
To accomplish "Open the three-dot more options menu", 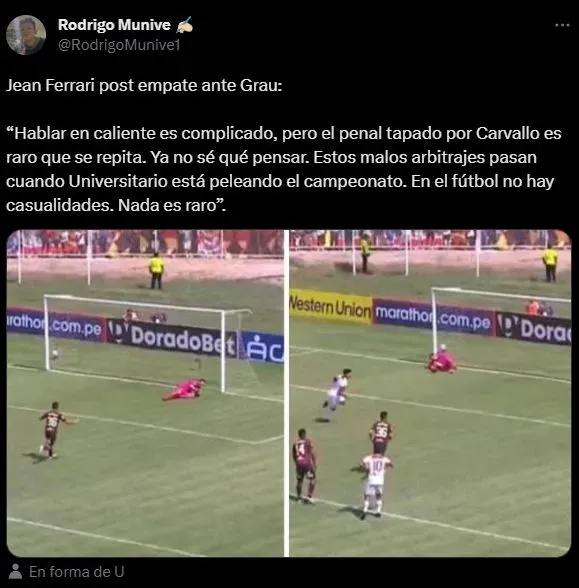I will (x=562, y=25).
